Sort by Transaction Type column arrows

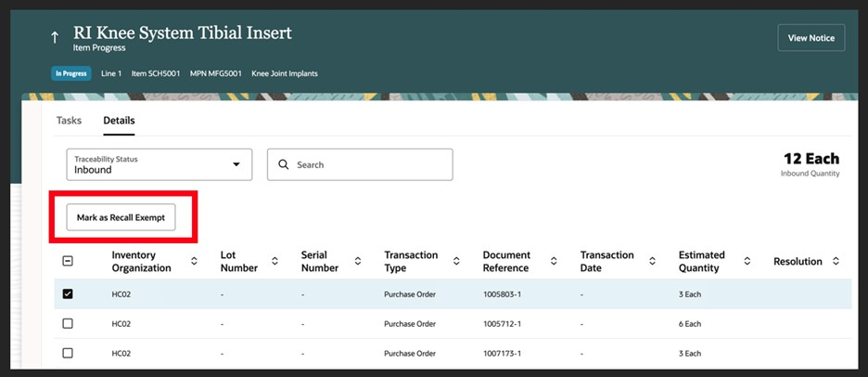click(456, 261)
